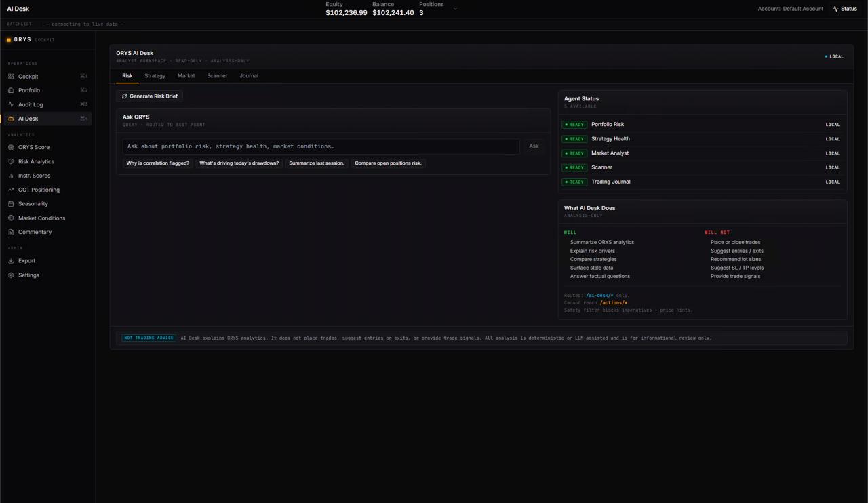Click 'Explain risk drivers' list item
The width and height of the screenshot is (868, 503).
593,251
